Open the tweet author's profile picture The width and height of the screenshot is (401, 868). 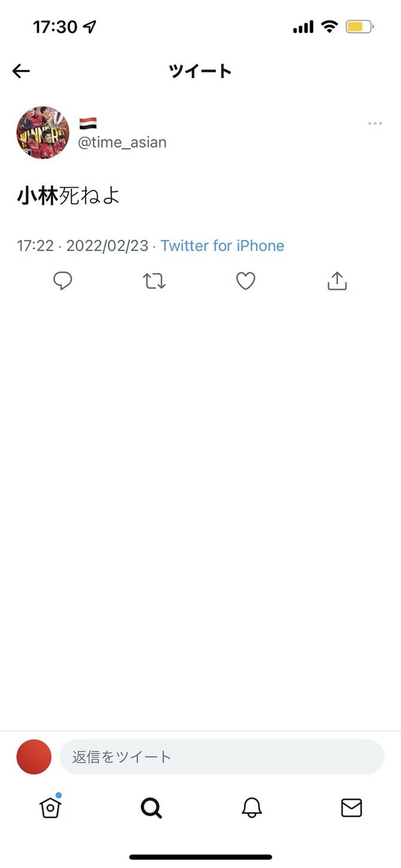42,133
